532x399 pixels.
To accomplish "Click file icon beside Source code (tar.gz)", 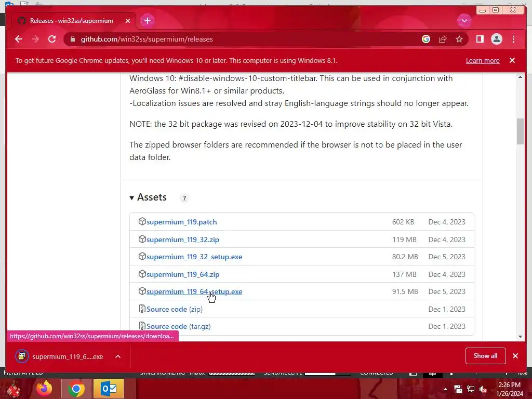I will tap(142, 326).
